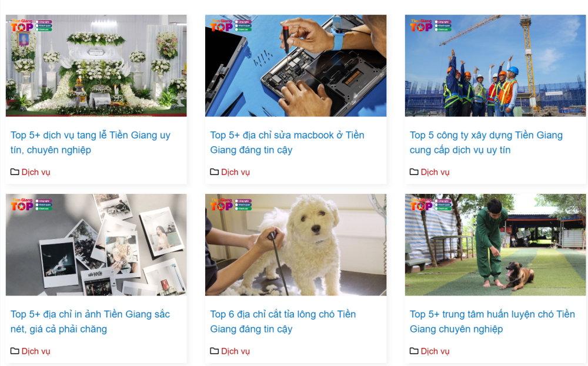Select 'Dịch vụ' category under funeral services post

[36, 172]
